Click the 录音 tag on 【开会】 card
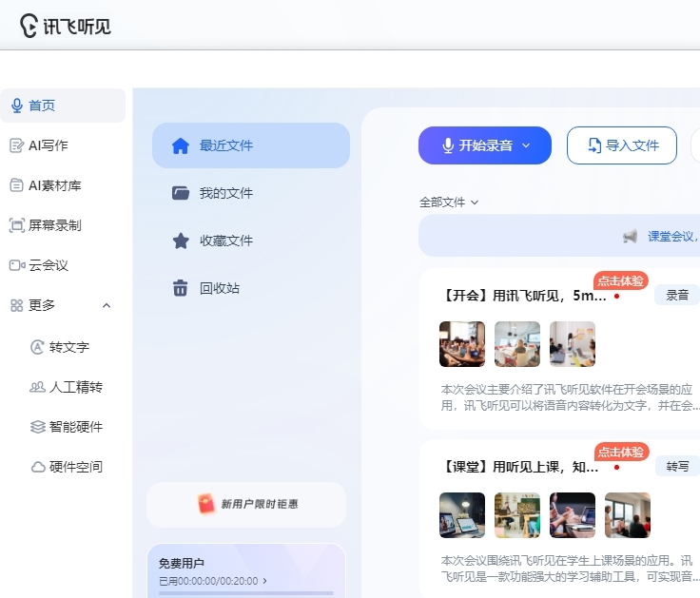 pos(677,295)
